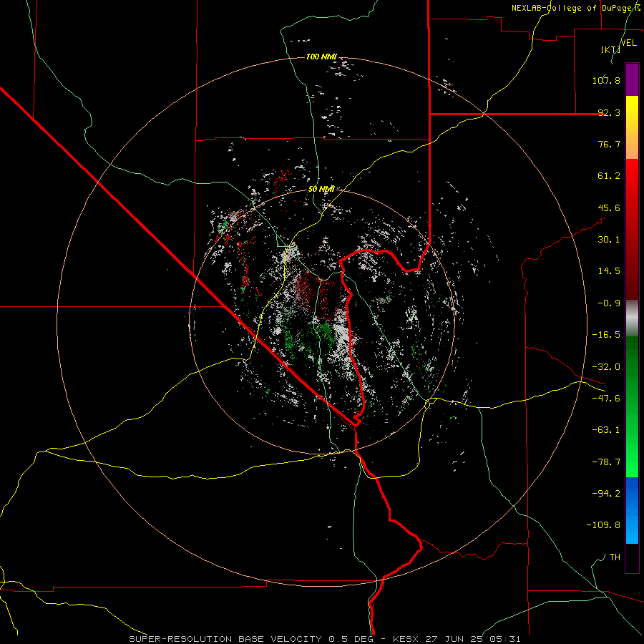Click the -0.9 velocity scale value
Image resolution: width=644 pixels, height=644 pixels.
pos(609,303)
